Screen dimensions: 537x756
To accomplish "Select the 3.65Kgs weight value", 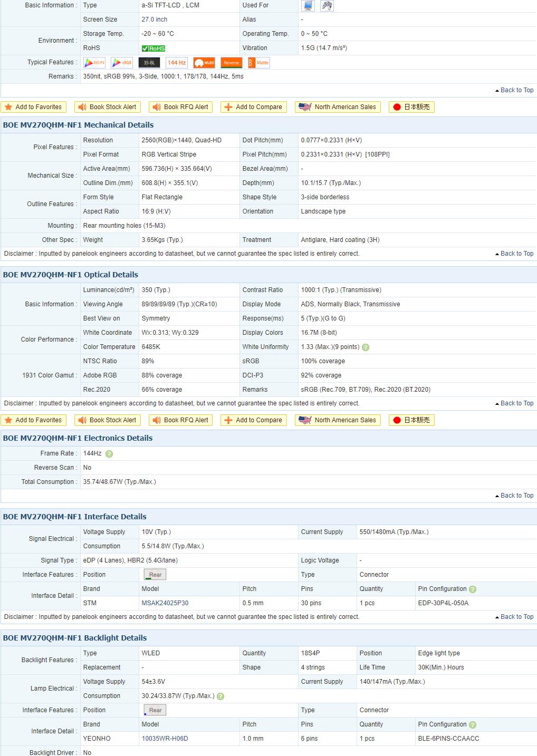I will [162, 240].
